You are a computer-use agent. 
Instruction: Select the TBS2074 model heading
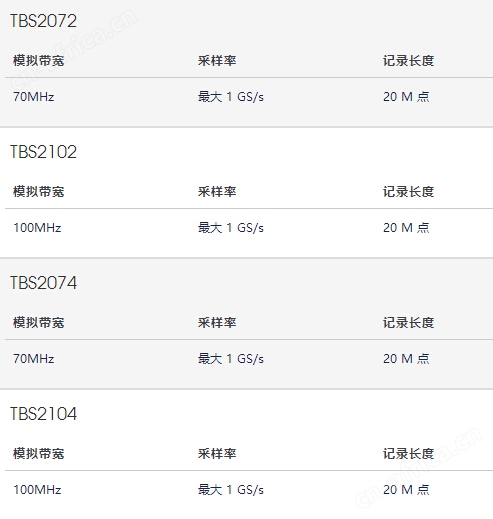point(43,283)
